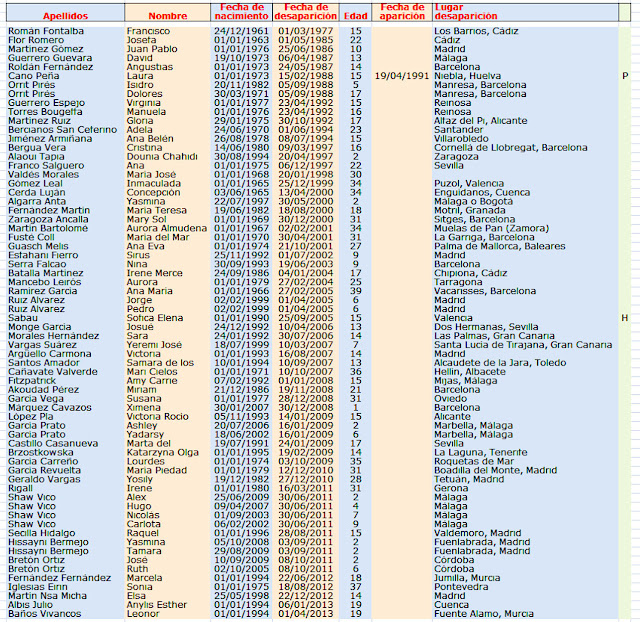Select appearance date '19/04/1991'

click(402, 76)
